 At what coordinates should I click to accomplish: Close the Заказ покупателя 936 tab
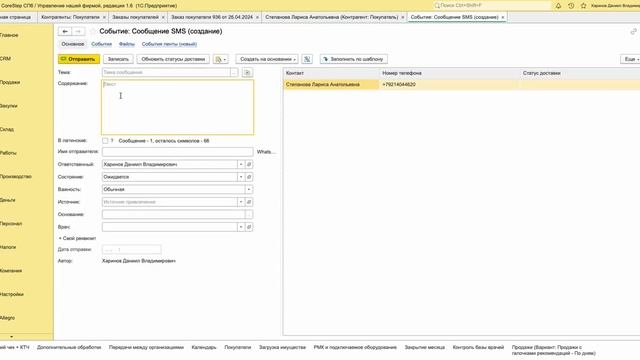(x=257, y=17)
